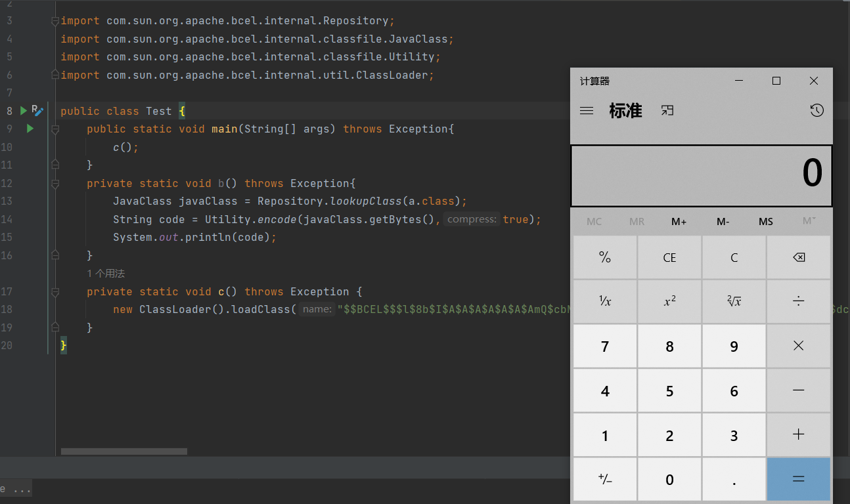Open the calculator history icon
The height and width of the screenshot is (504, 850).
[816, 111]
